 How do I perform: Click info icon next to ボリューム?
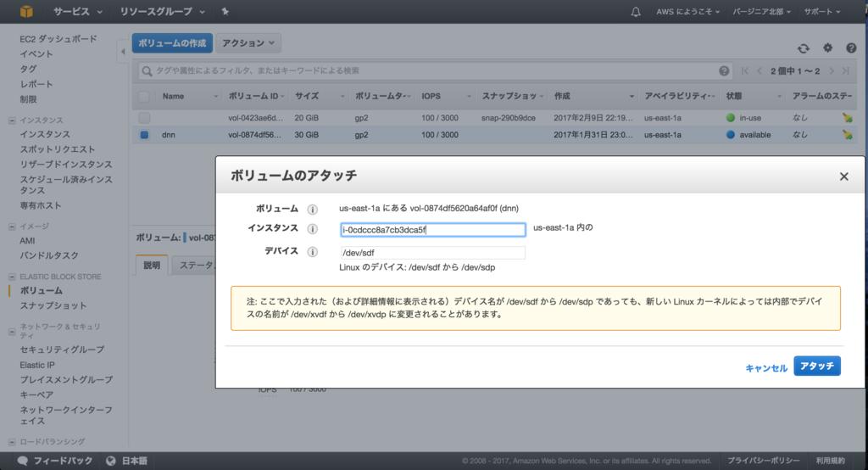point(312,209)
